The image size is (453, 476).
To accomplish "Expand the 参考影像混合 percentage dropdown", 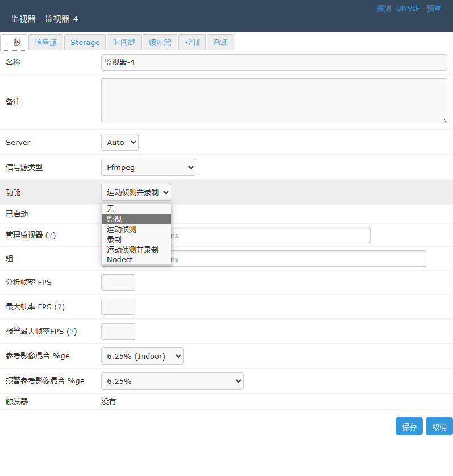I will pyautogui.click(x=142, y=356).
